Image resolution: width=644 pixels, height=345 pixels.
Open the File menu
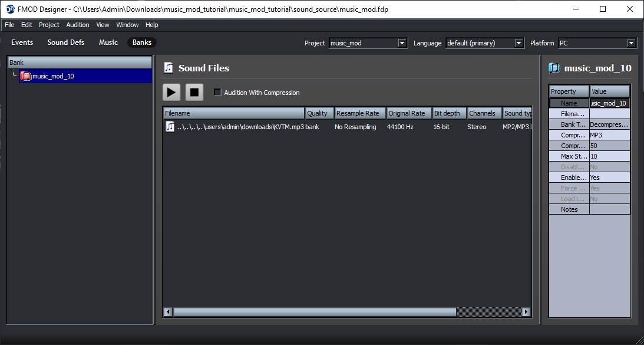coord(9,25)
